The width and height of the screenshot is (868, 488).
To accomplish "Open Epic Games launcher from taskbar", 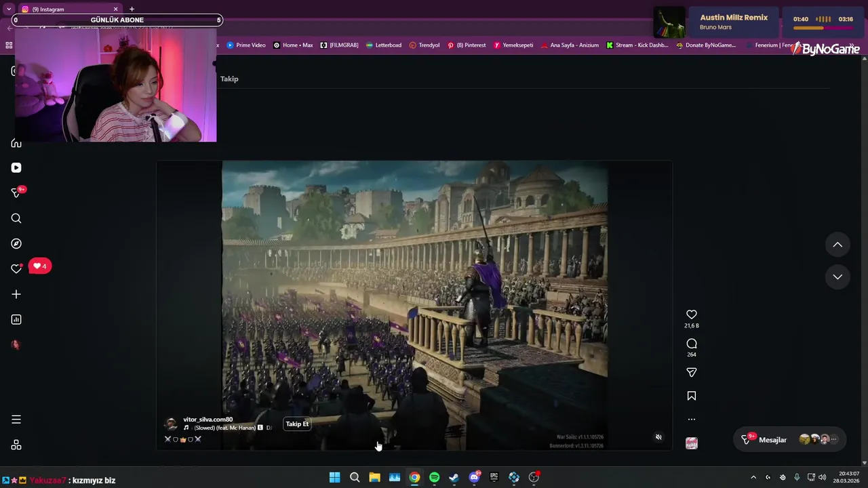I will tap(494, 478).
